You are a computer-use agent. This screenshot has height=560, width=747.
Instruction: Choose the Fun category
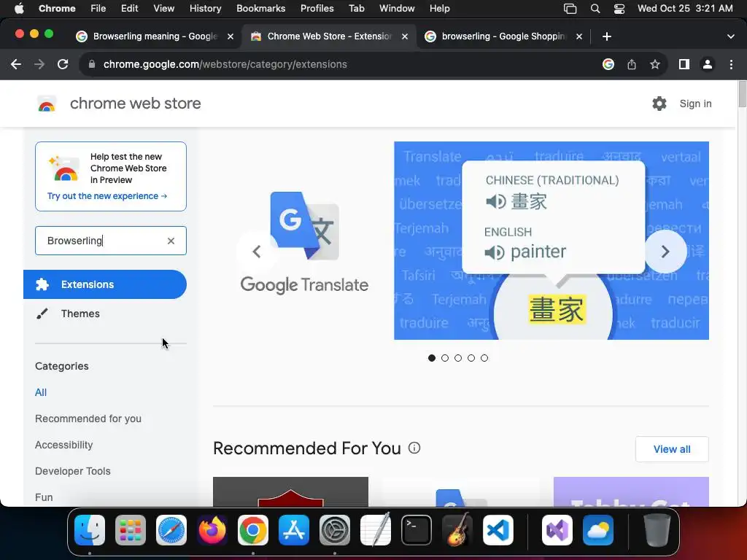pos(44,497)
